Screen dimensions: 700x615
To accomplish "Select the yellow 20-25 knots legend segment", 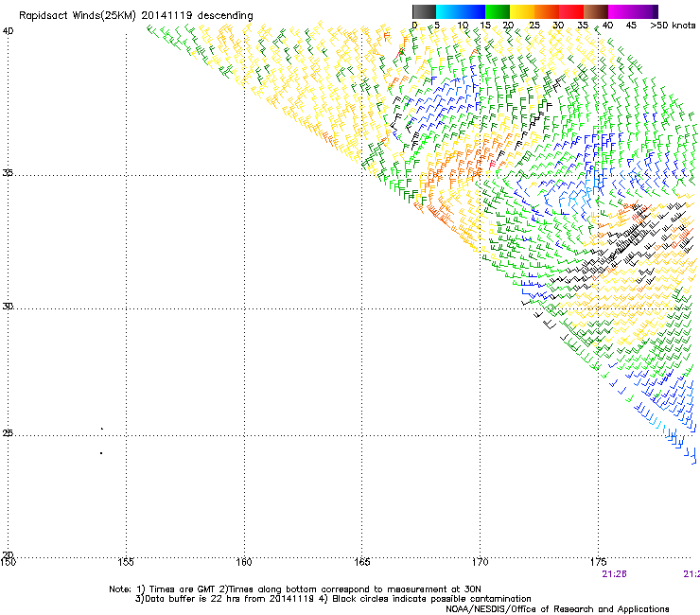I will point(522,11).
